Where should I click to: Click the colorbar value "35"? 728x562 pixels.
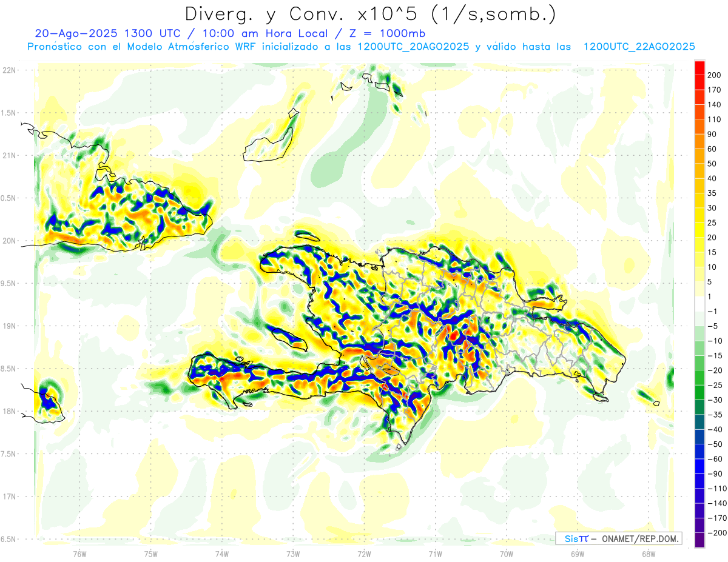[712, 193]
